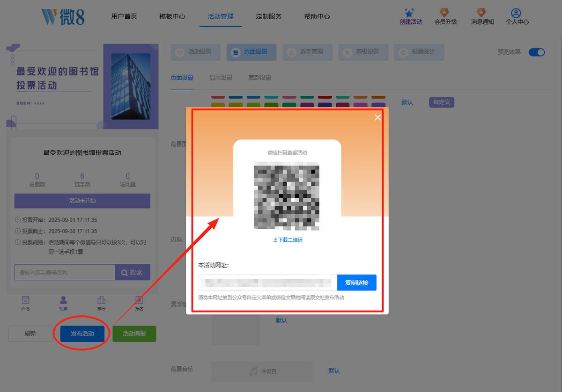
Task: Select the 页面设置 tab button with the icon
Action: (x=251, y=52)
